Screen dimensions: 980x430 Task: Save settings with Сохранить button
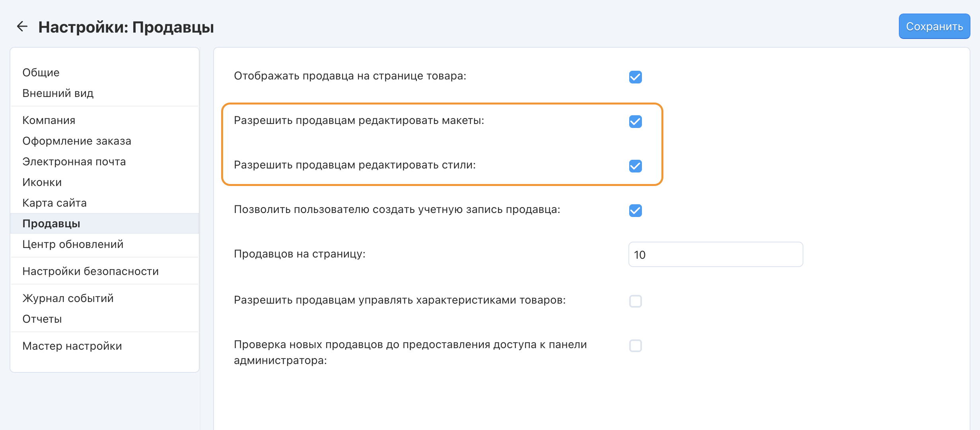(x=934, y=27)
